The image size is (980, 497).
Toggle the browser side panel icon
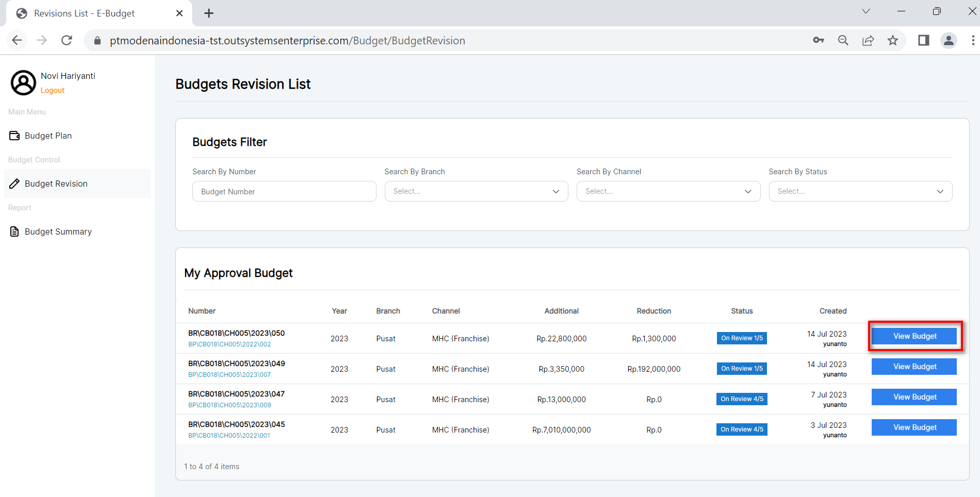pos(923,40)
